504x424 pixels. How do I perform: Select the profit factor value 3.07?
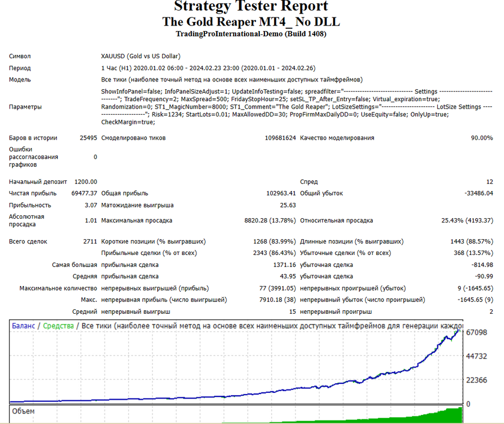coord(91,205)
